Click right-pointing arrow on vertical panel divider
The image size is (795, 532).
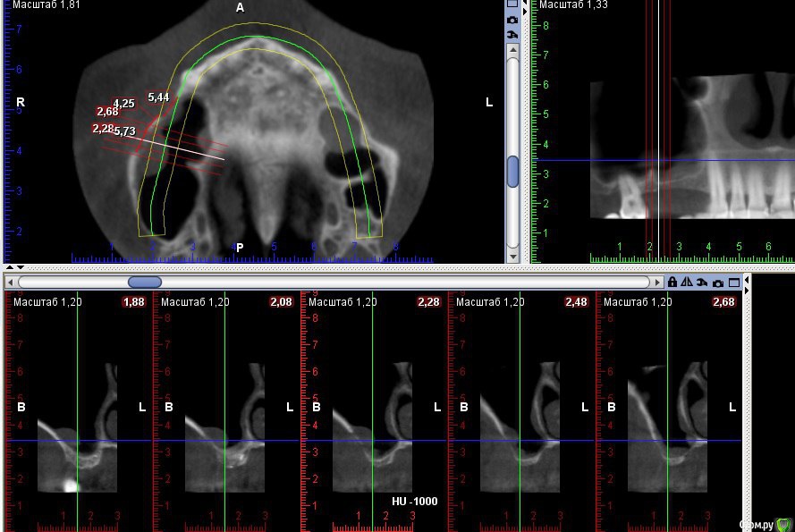(527, 11)
